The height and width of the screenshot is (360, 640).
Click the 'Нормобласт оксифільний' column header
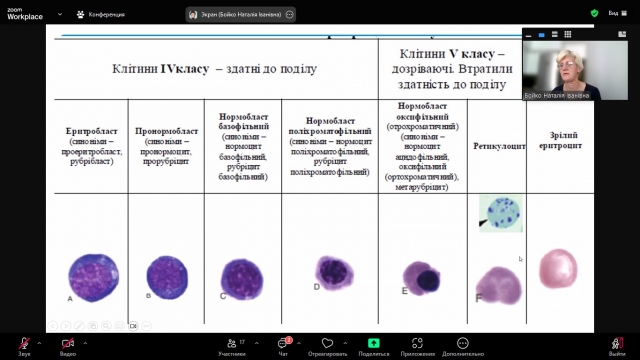click(422, 111)
